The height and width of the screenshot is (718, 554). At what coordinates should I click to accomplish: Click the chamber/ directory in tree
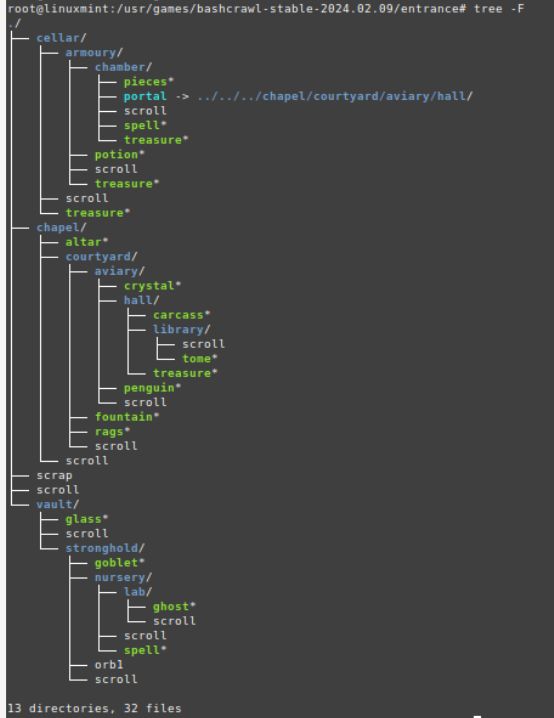pos(123,67)
